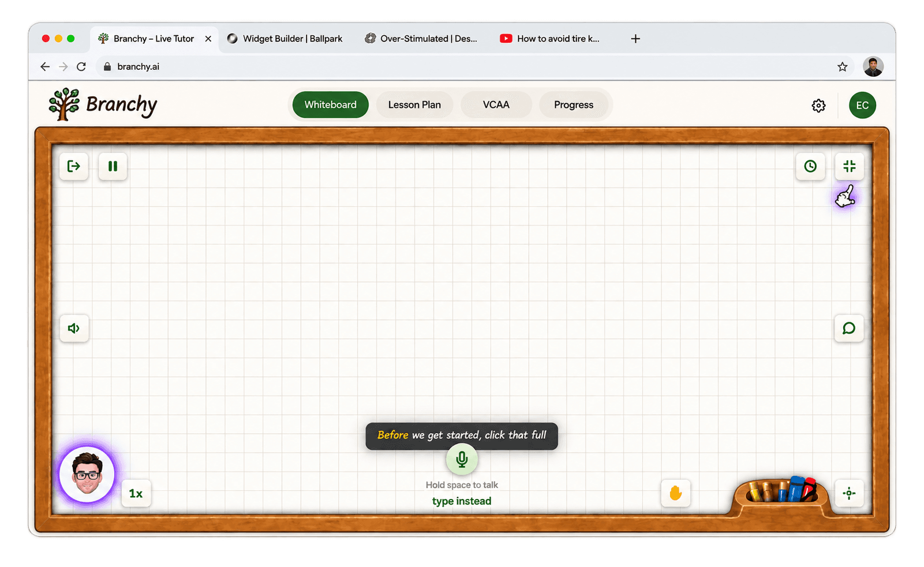This screenshot has width=924, height=567.
Task: Go back in the browser
Action: click(45, 67)
